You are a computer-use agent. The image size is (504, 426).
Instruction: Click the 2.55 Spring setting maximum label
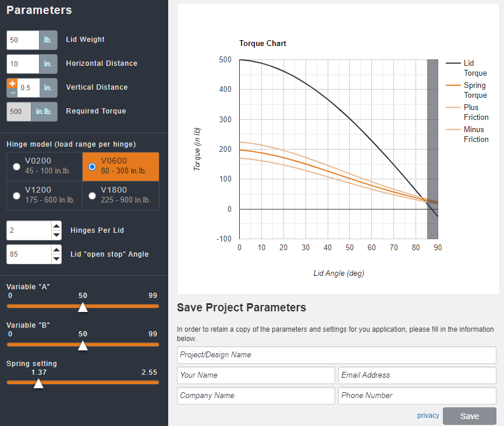(149, 372)
